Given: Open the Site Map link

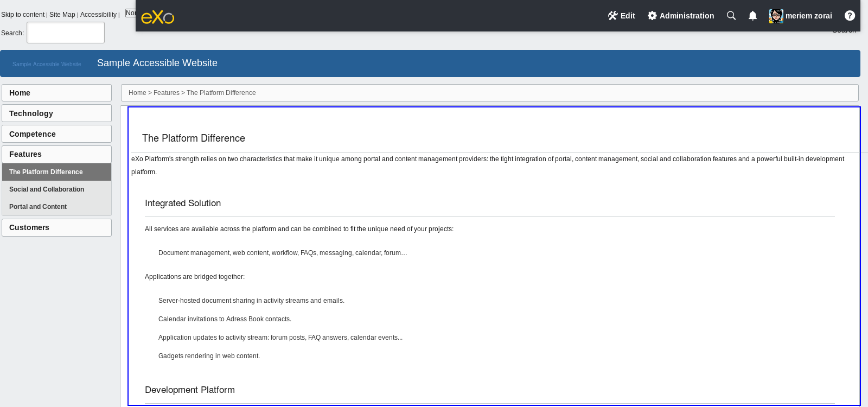Looking at the screenshot, I should click(x=62, y=15).
